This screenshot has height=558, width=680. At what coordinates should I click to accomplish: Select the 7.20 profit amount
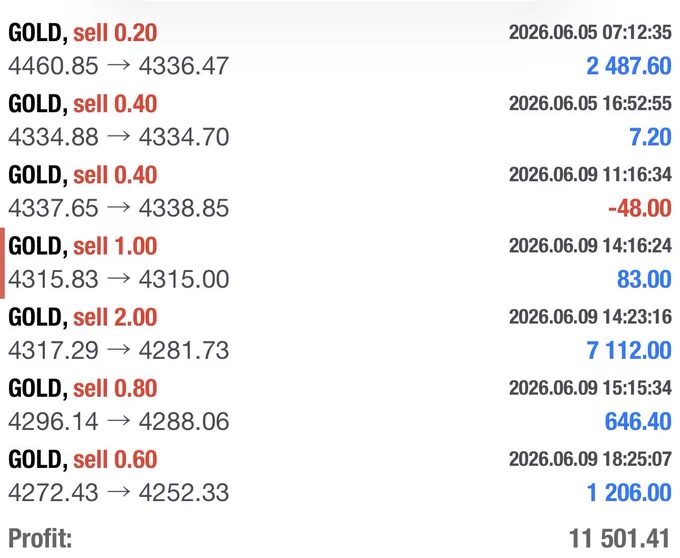[650, 137]
